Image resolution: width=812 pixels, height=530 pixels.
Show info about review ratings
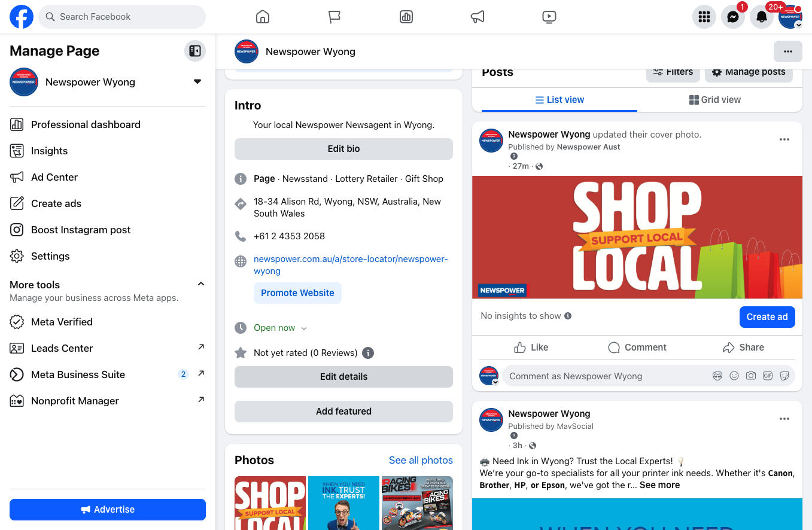coord(368,353)
